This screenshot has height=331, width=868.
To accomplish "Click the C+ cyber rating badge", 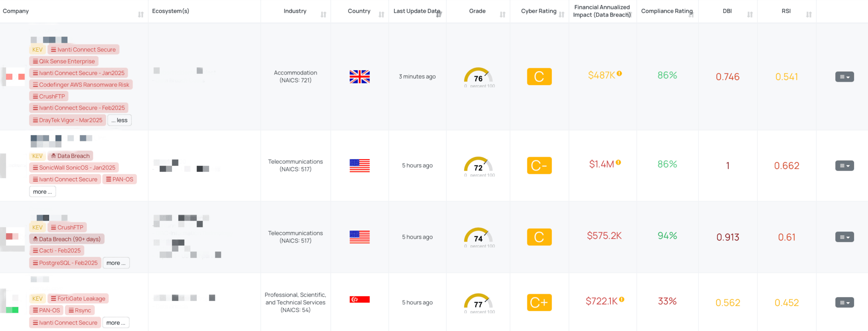I will [539, 303].
